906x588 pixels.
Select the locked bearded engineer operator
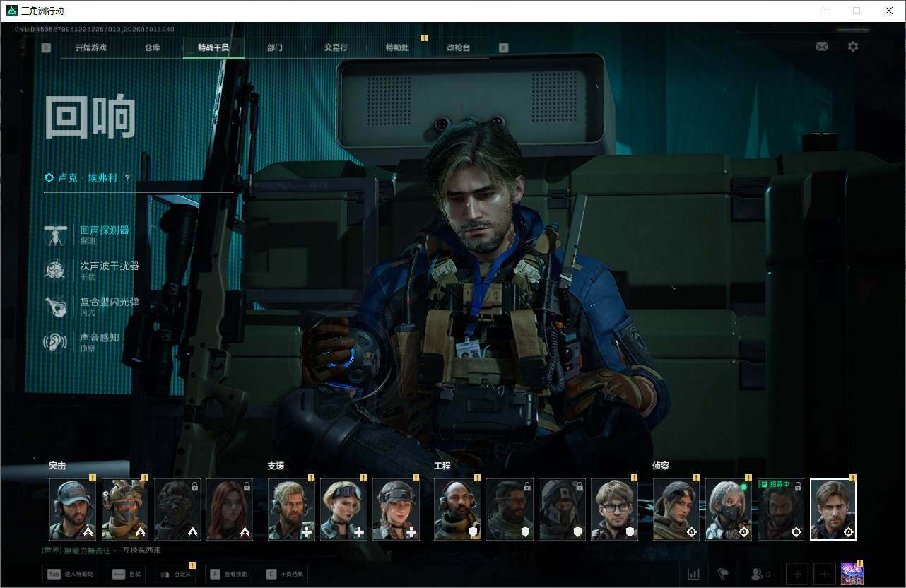(510, 510)
